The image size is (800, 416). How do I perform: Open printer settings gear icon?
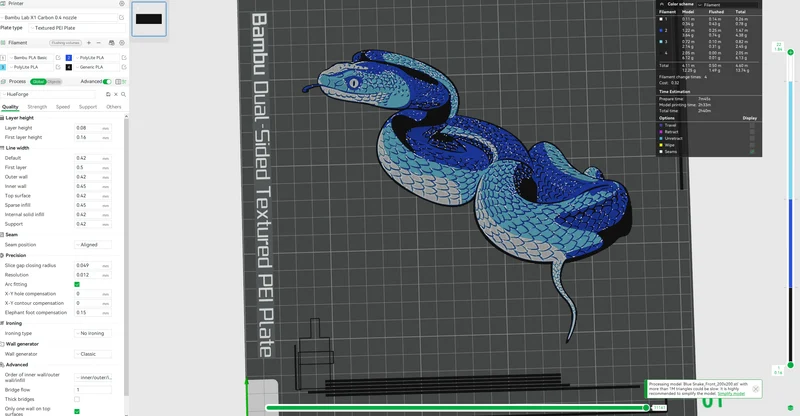(121, 3)
